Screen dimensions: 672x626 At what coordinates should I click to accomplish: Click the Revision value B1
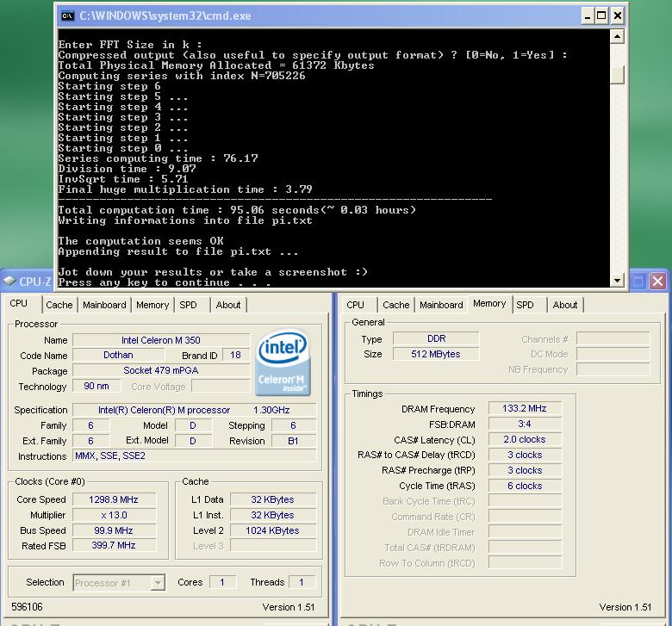click(x=294, y=441)
